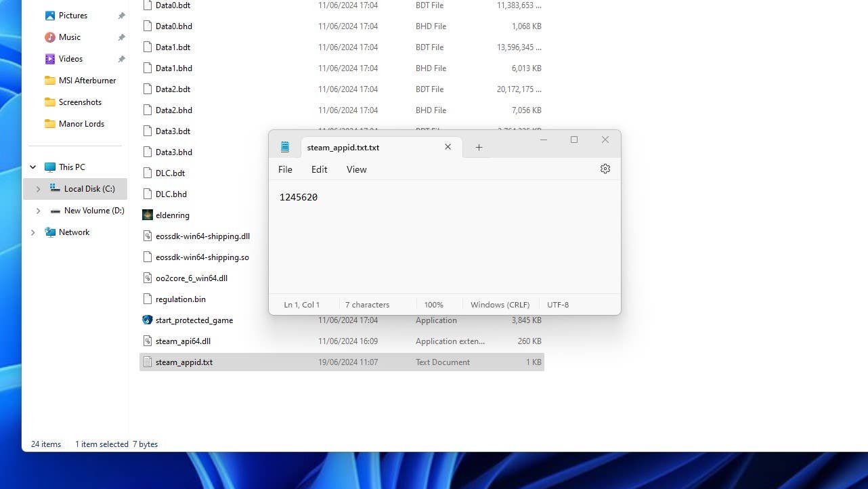868x489 pixels.
Task: Select the Videos icon in sidebar
Action: click(50, 59)
